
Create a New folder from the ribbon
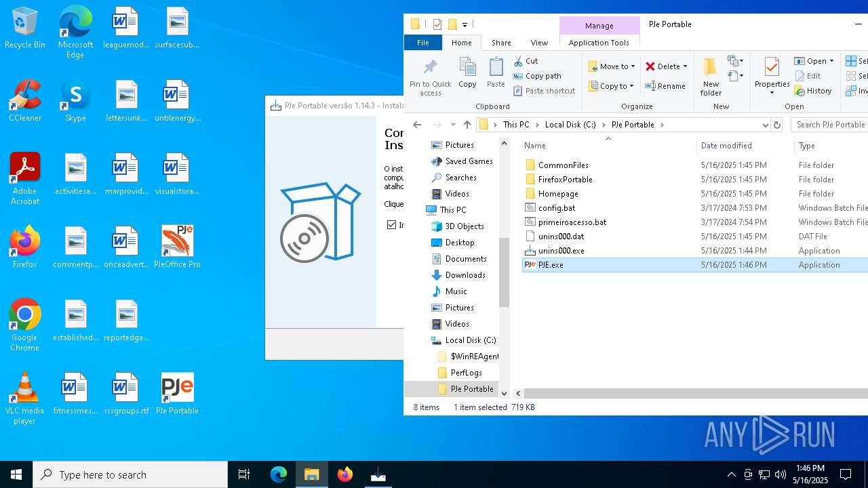(711, 77)
